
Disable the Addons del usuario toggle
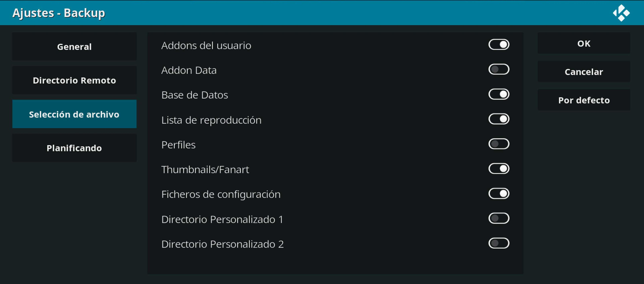click(499, 44)
